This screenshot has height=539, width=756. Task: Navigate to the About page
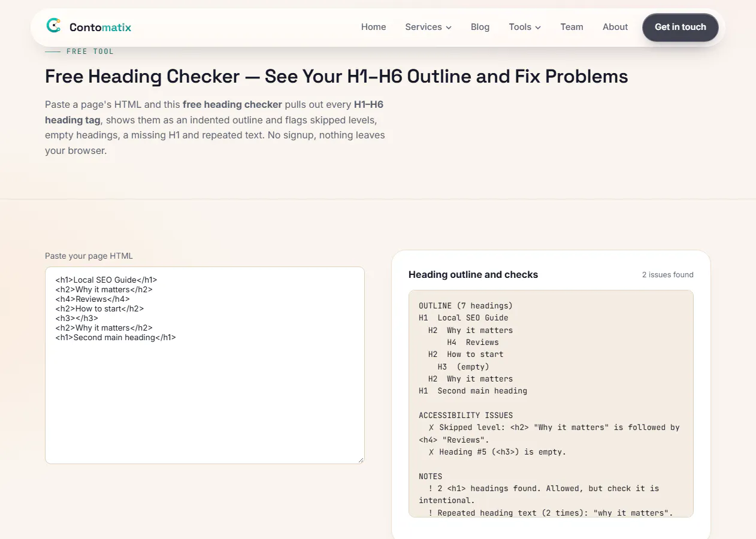click(615, 27)
